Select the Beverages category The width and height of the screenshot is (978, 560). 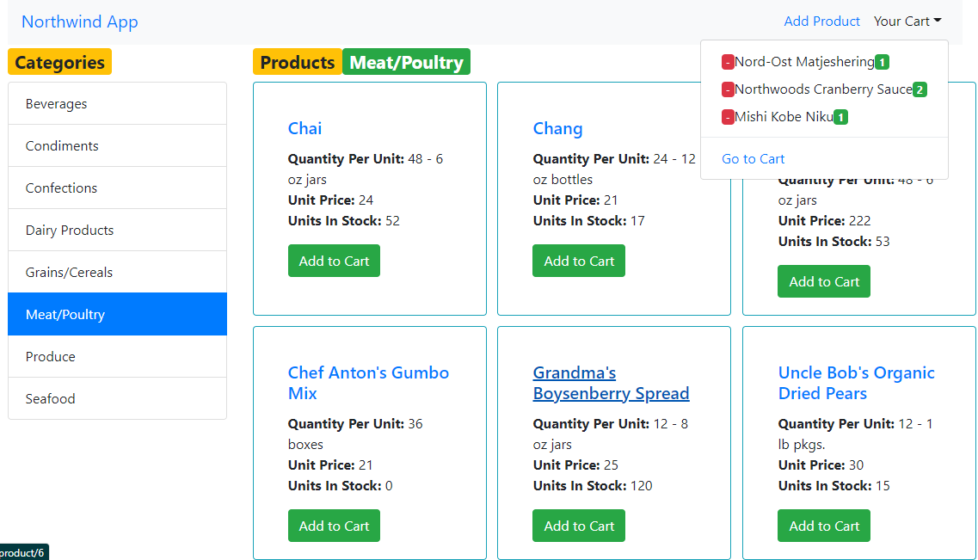pos(117,103)
